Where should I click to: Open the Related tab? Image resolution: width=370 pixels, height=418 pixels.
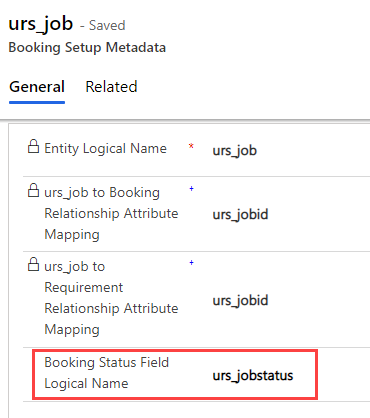[x=111, y=87]
